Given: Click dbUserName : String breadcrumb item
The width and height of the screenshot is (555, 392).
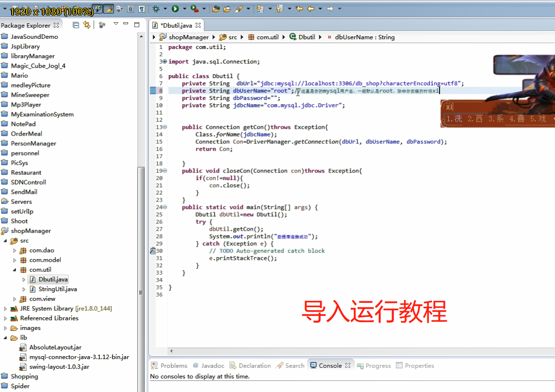Looking at the screenshot, I should tap(360, 37).
